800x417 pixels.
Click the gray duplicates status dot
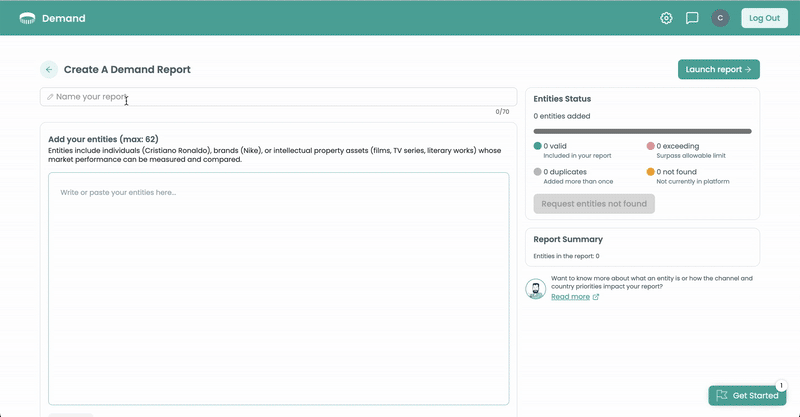coord(537,172)
